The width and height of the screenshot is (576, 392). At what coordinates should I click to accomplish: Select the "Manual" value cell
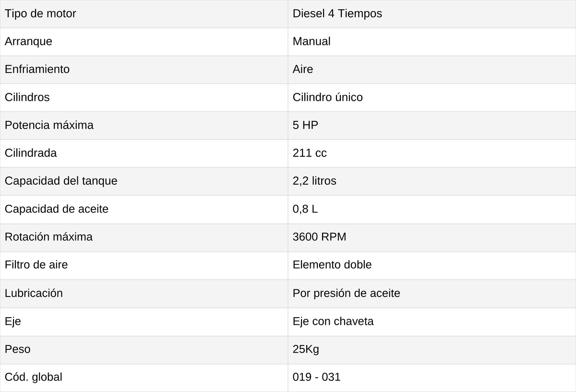pyautogui.click(x=432, y=42)
